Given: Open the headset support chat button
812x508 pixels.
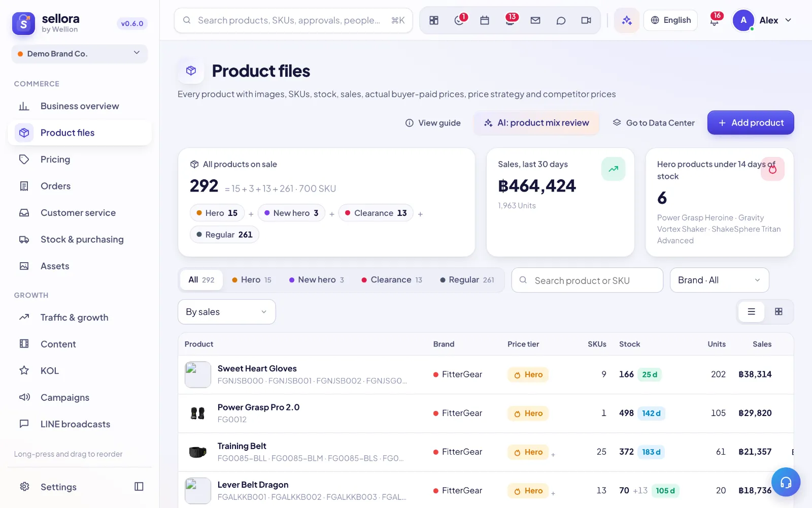Looking at the screenshot, I should click(786, 482).
